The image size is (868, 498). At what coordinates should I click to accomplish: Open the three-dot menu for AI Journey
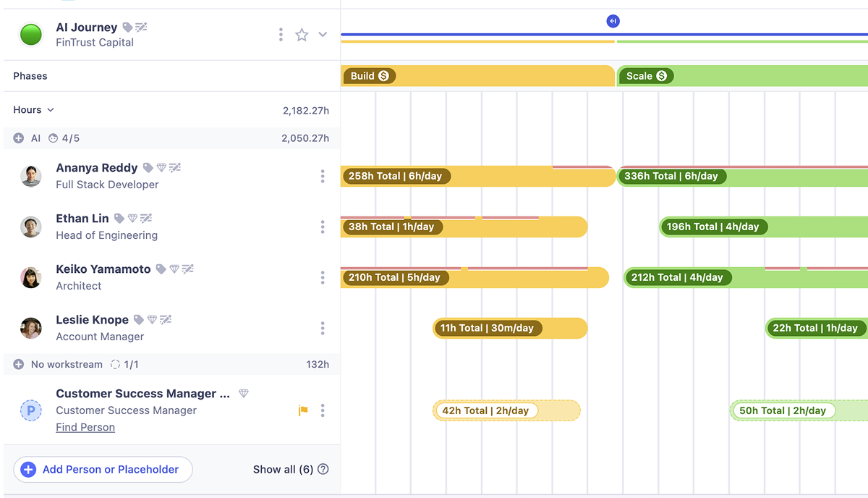(x=281, y=35)
